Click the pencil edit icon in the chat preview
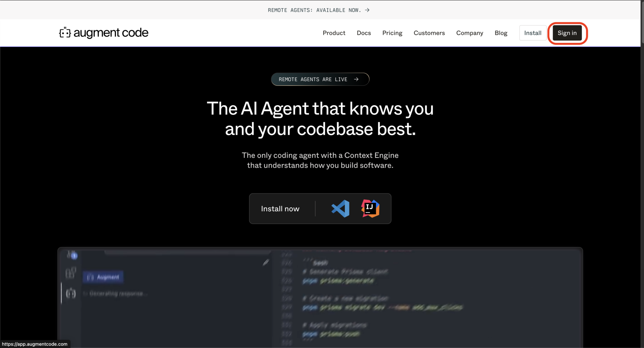 pos(266,262)
